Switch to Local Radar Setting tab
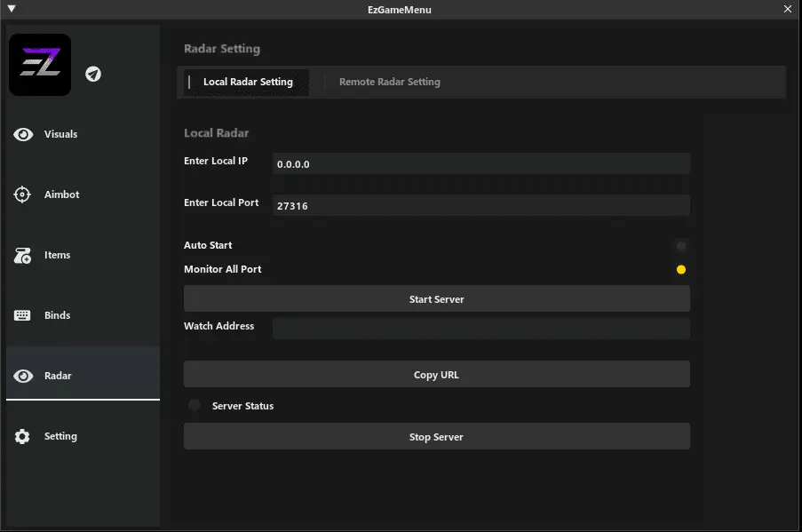Image resolution: width=802 pixels, height=532 pixels. click(248, 83)
